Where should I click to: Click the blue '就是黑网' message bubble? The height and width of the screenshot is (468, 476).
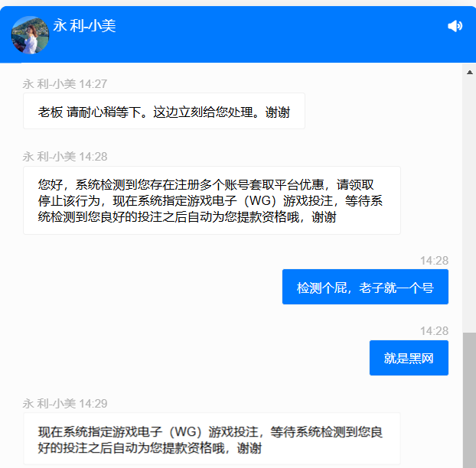pyautogui.click(x=409, y=358)
